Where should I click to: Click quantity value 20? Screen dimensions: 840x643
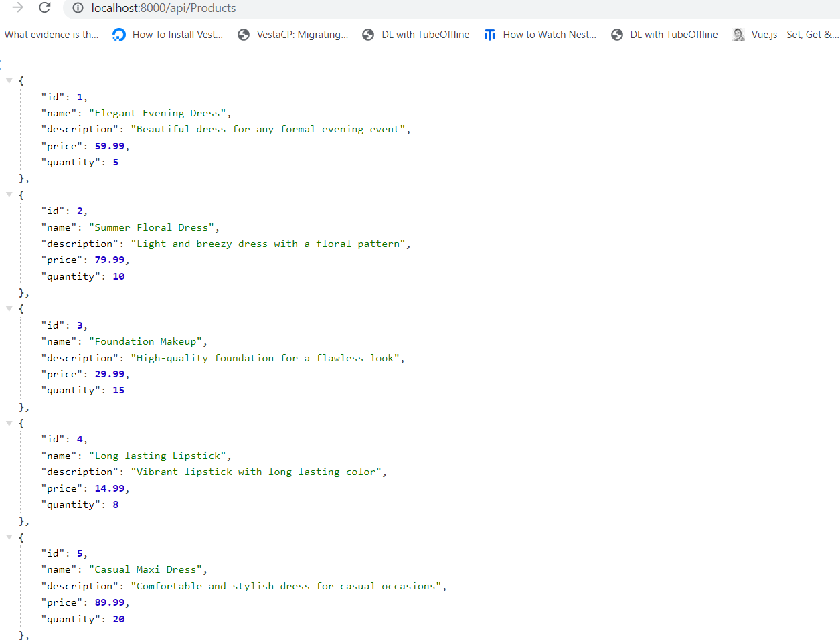pos(118,619)
